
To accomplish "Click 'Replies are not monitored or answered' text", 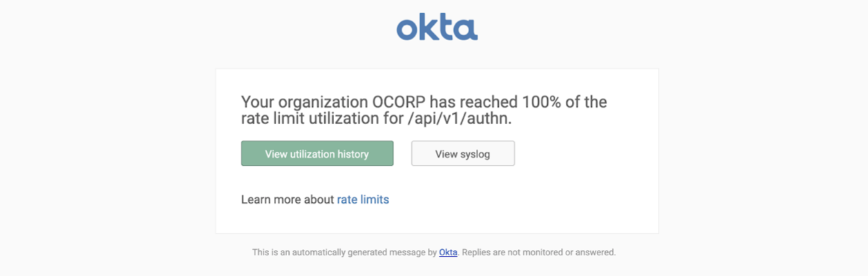I will pos(538,253).
